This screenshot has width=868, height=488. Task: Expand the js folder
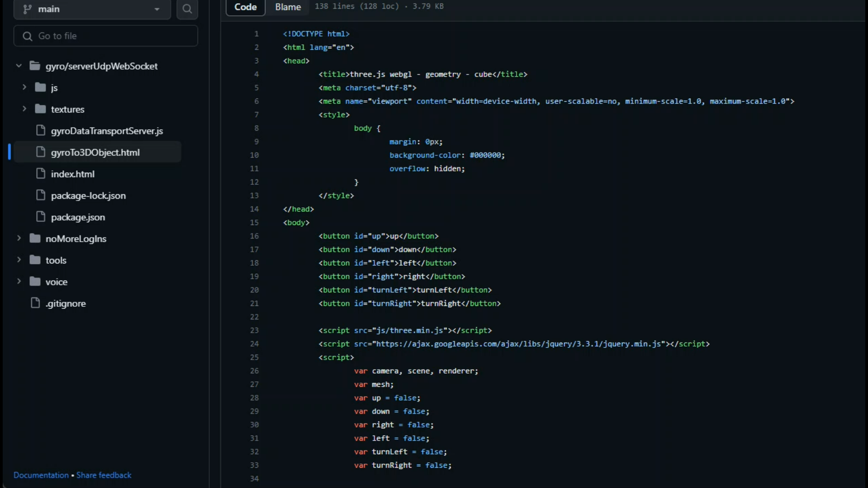point(24,87)
